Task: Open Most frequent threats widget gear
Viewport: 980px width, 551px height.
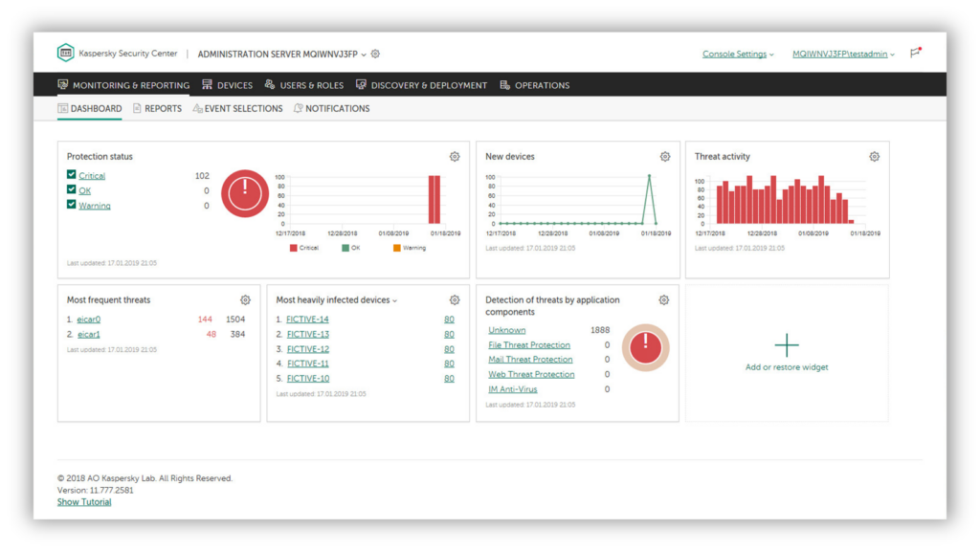Action: click(x=245, y=300)
